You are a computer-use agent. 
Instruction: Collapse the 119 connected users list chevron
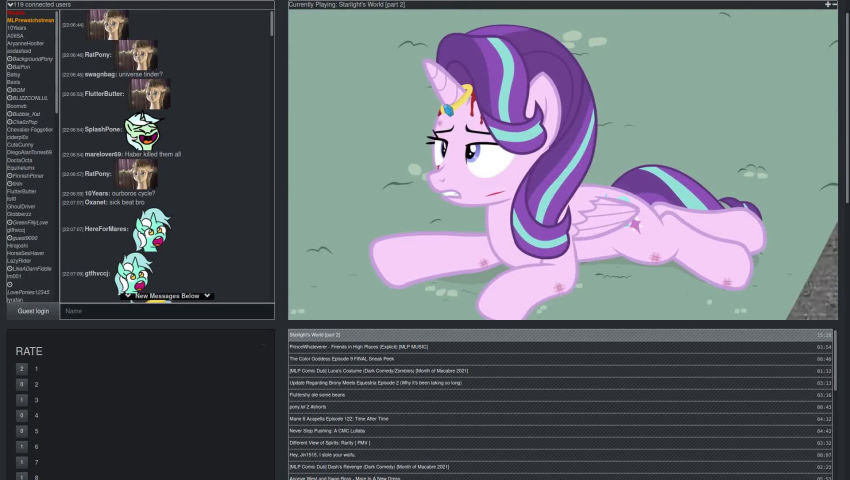10,4
